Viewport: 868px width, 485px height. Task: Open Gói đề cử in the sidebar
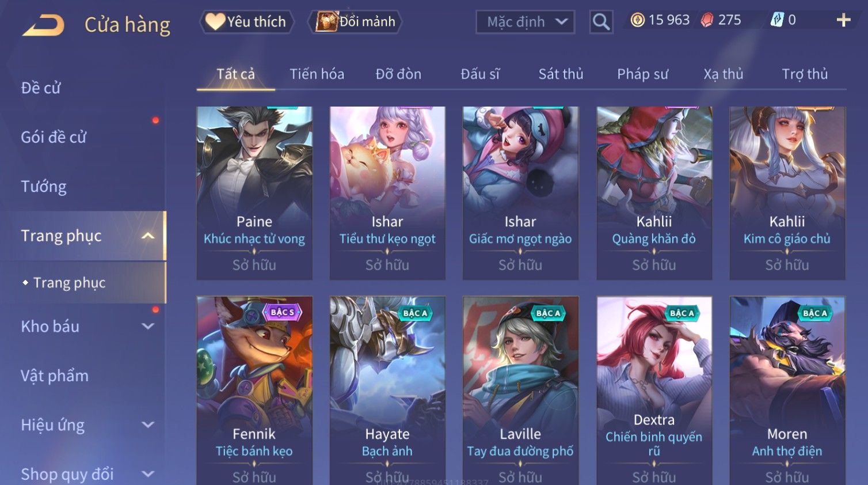click(x=54, y=137)
